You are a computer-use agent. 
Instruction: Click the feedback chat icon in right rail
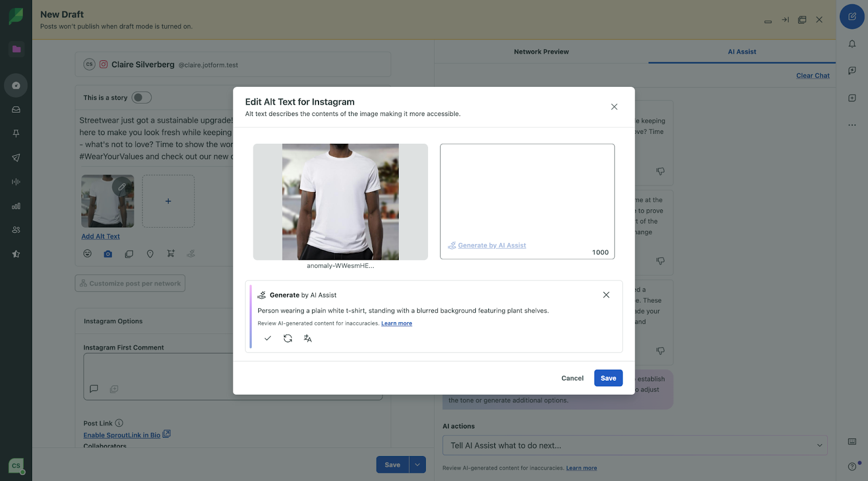tap(852, 70)
